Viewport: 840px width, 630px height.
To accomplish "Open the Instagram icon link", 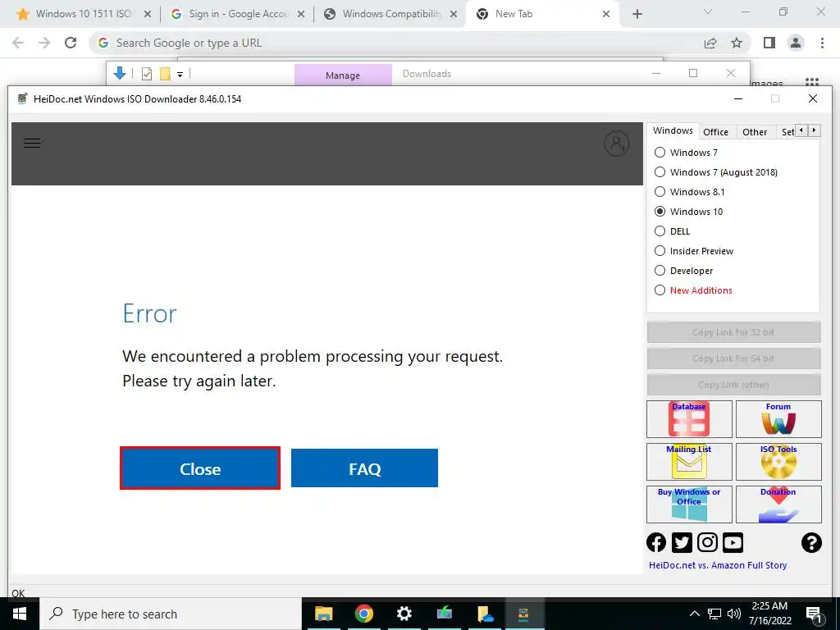I will click(x=707, y=543).
